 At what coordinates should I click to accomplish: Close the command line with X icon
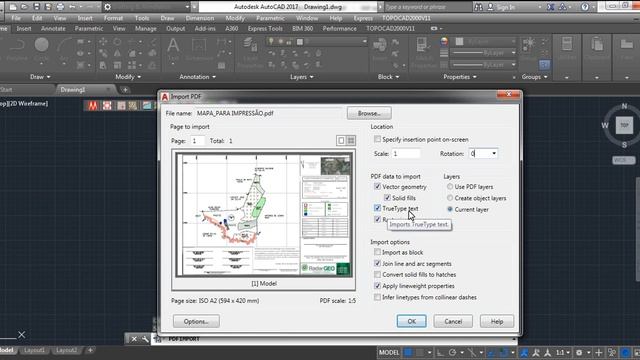pos(133,339)
